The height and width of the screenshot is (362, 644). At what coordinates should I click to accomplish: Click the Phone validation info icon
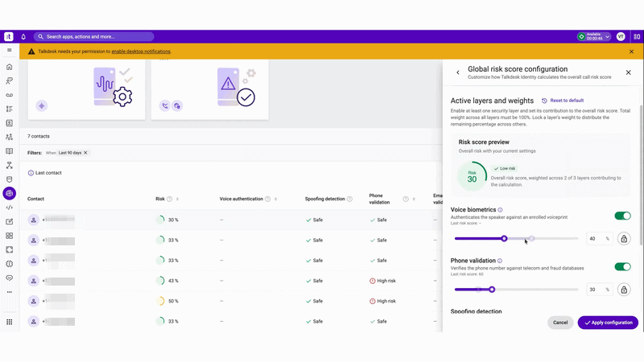pos(500,261)
